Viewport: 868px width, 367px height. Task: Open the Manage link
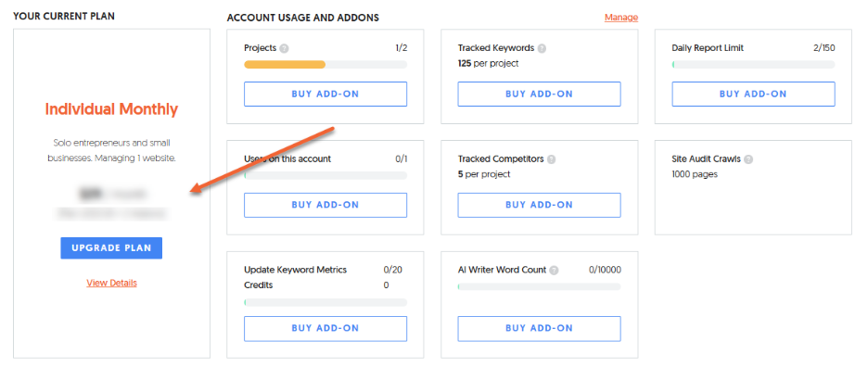(x=621, y=18)
